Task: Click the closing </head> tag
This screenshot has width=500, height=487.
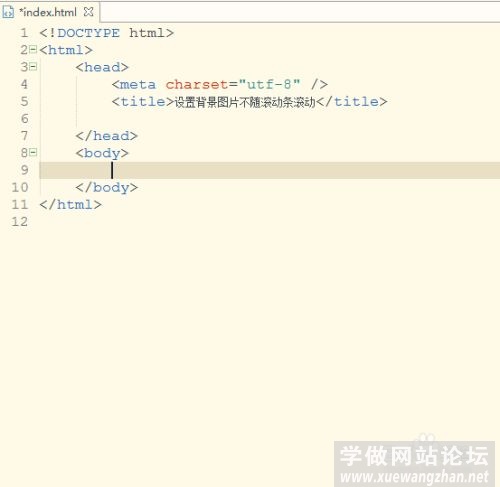Action: [106, 136]
